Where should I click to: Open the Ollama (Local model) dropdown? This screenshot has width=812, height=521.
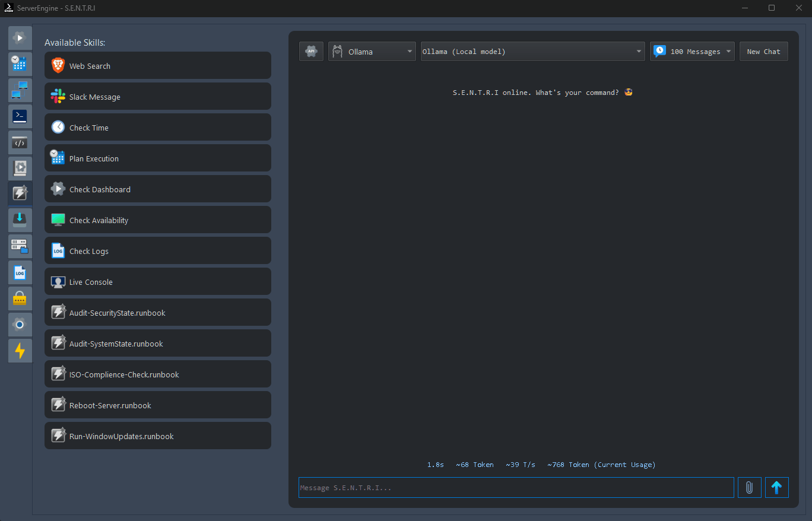[x=532, y=52]
